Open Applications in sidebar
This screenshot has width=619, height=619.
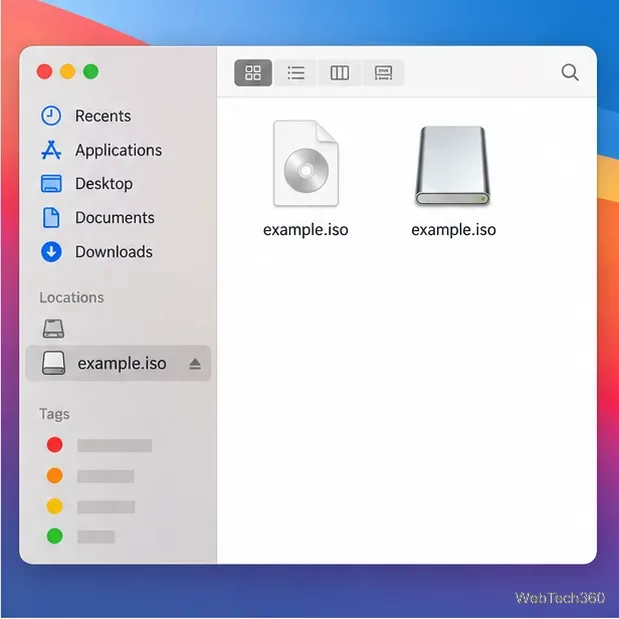click(101, 150)
